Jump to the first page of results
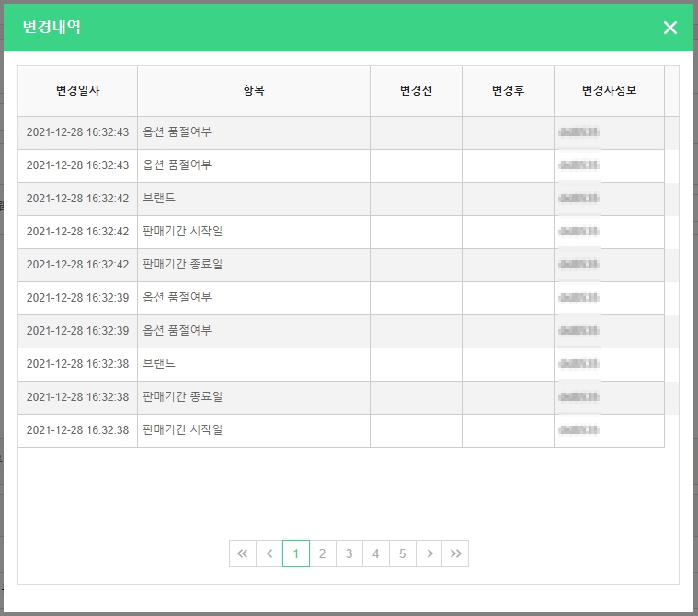Viewport: 698px width, 616px height. click(243, 553)
